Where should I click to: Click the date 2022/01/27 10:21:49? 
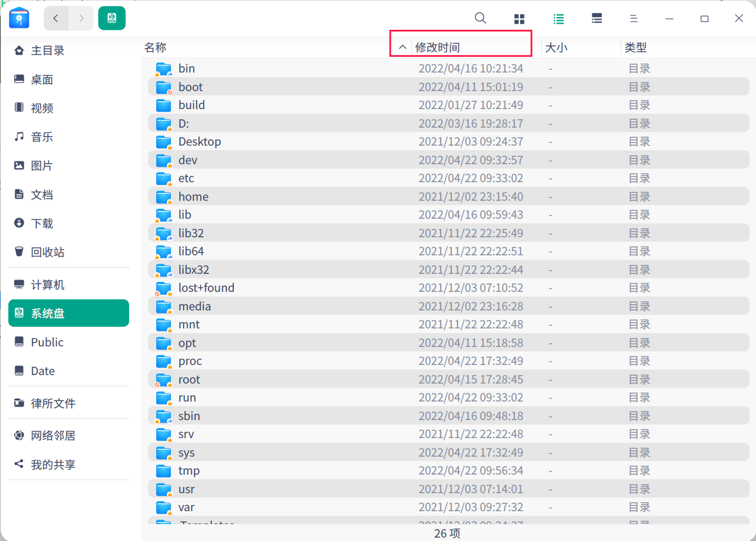[471, 105]
